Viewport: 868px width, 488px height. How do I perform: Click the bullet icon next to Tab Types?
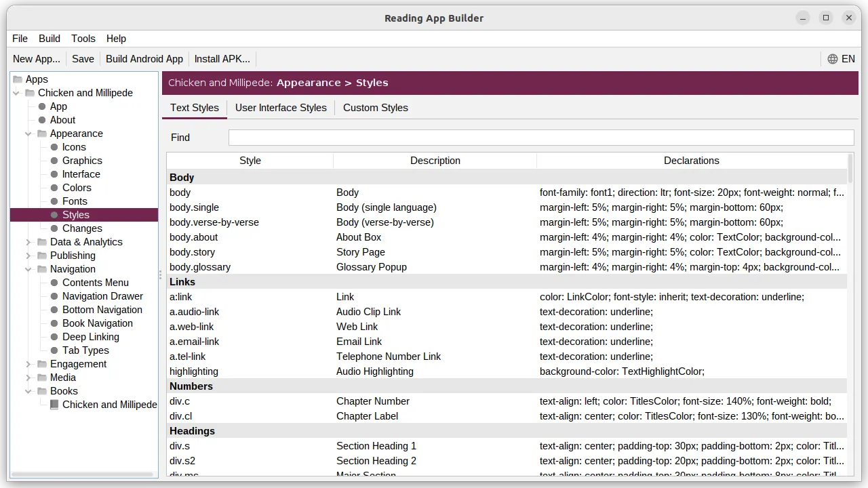click(54, 350)
